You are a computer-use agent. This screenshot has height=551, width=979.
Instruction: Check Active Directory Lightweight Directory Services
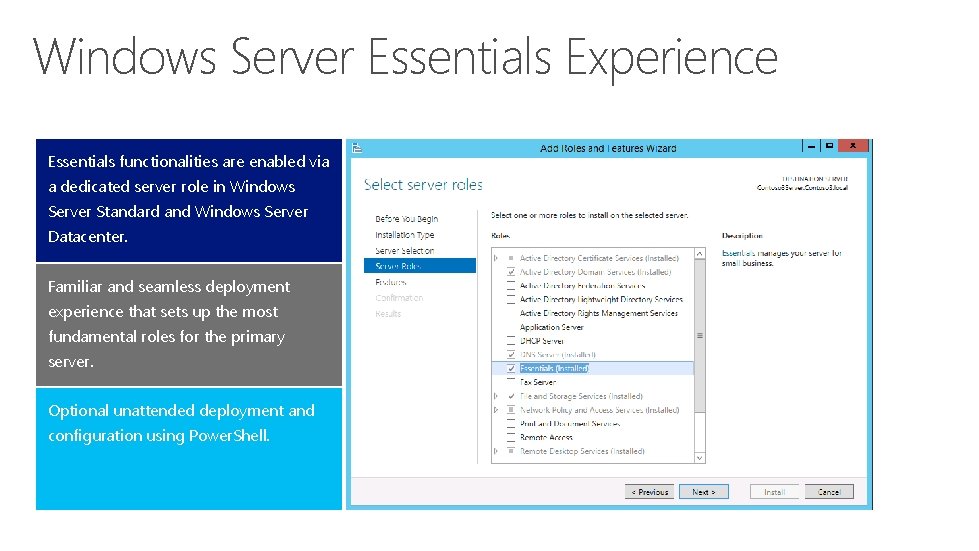click(511, 300)
